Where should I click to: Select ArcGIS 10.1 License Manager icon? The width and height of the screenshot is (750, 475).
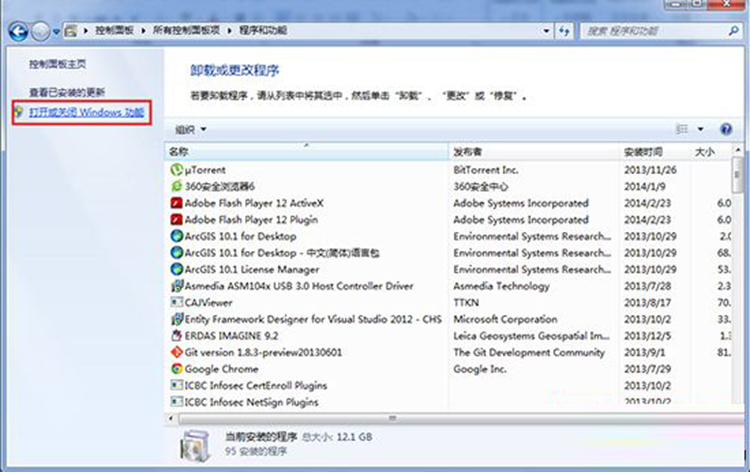pos(176,269)
